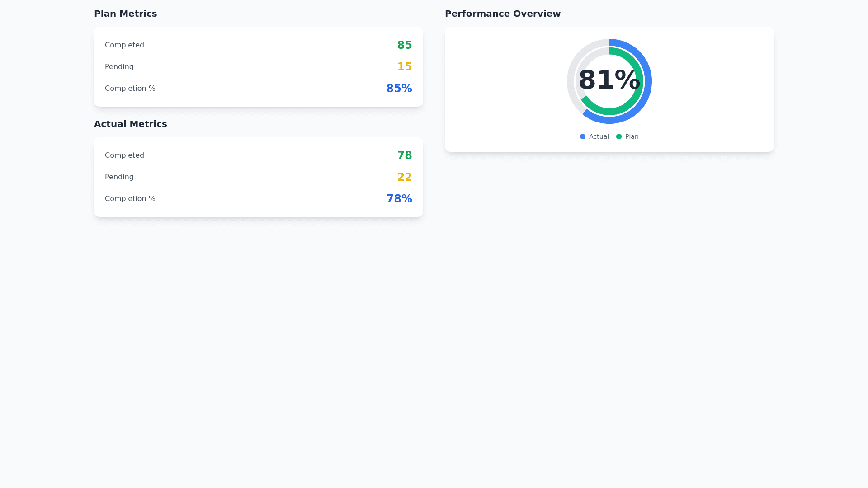Click the Completed label in Plan Metrics
Screen dimensions: 868x488
124,45
